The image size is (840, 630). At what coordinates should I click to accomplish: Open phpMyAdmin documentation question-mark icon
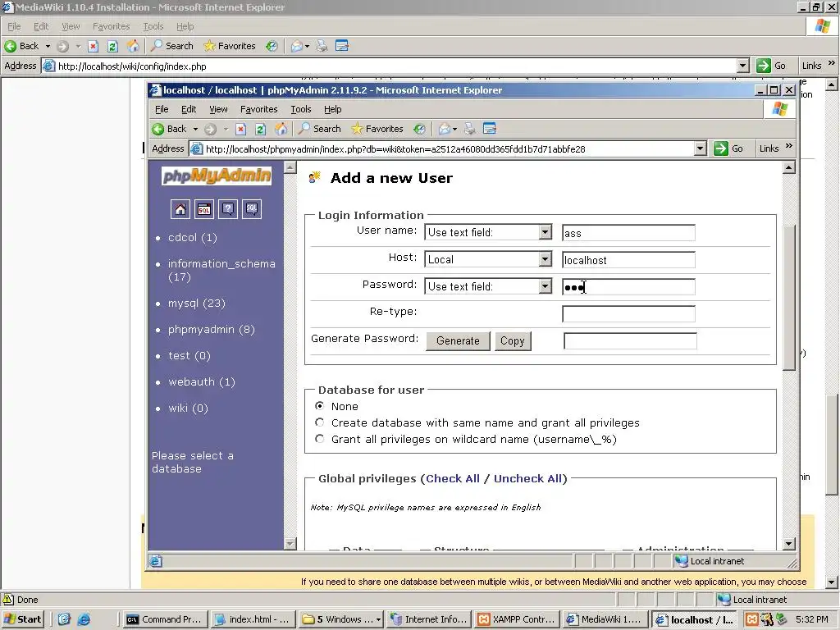(228, 209)
